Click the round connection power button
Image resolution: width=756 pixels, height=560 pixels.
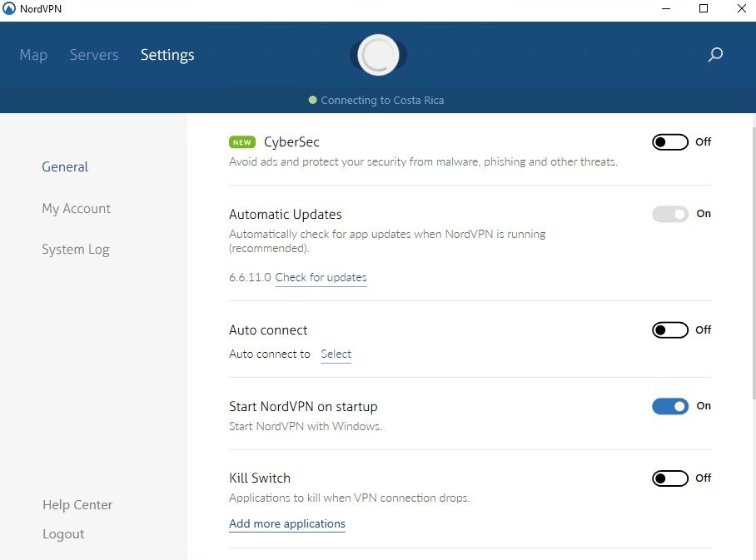click(x=378, y=54)
